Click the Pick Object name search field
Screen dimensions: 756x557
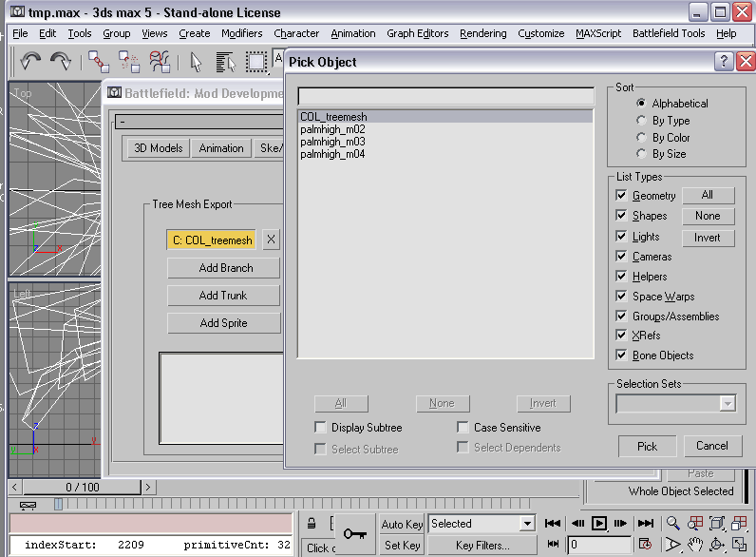445,96
